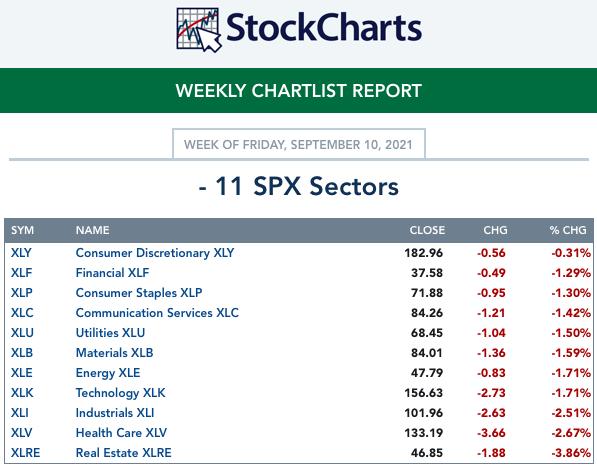Viewport: 597px width, 467px height.
Task: Click the CLOSE column header
Action: [x=427, y=230]
